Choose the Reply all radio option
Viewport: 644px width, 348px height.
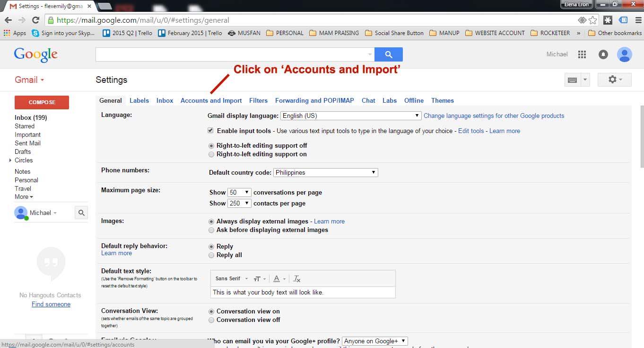(211, 255)
